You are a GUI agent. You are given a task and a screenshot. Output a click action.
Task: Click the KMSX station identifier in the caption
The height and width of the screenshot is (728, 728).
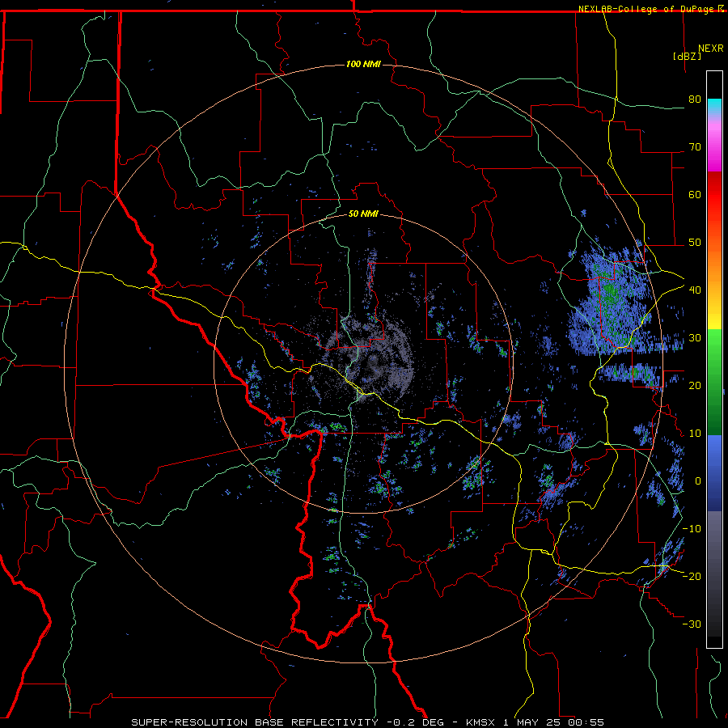(x=483, y=722)
